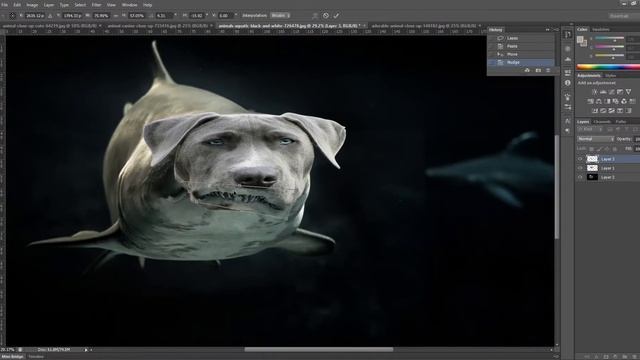
Task: Add a Photo Filter adjustment
Action: pyautogui.click(x=616, y=101)
